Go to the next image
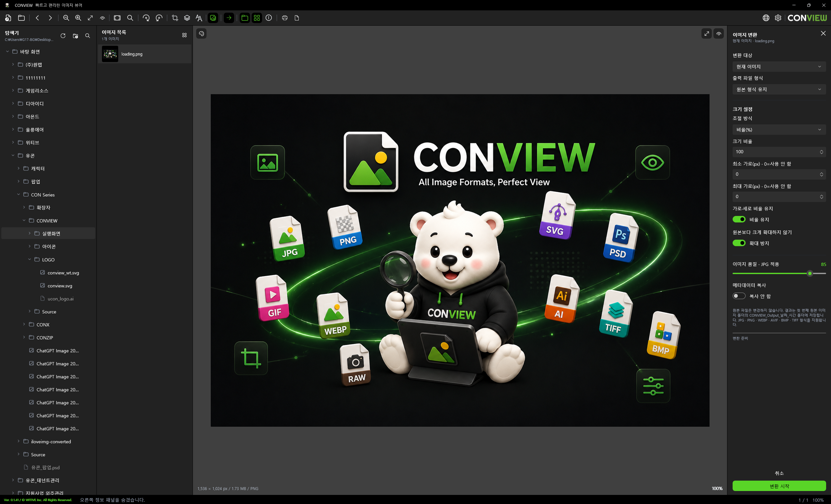Image resolution: width=831 pixels, height=504 pixels. coord(50,18)
